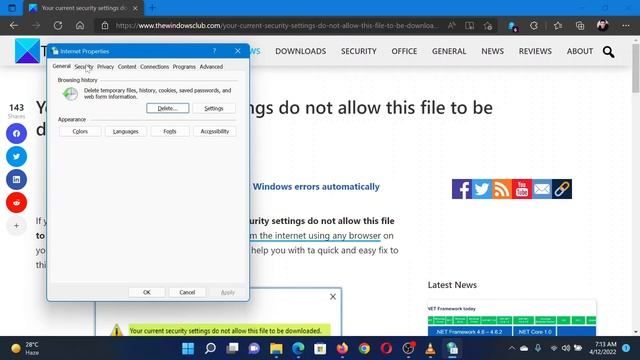Open the DOWNLOADS site menu
Screen dimensions: 640x360
300,51
